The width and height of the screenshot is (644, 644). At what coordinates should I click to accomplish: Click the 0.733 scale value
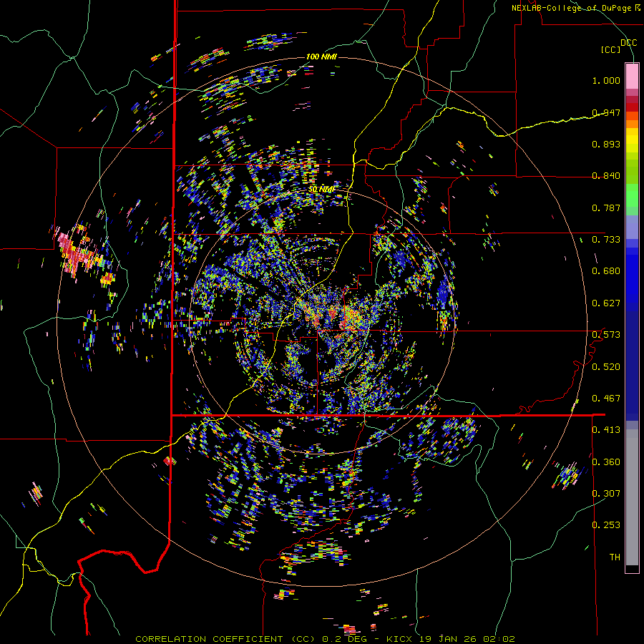[606, 239]
